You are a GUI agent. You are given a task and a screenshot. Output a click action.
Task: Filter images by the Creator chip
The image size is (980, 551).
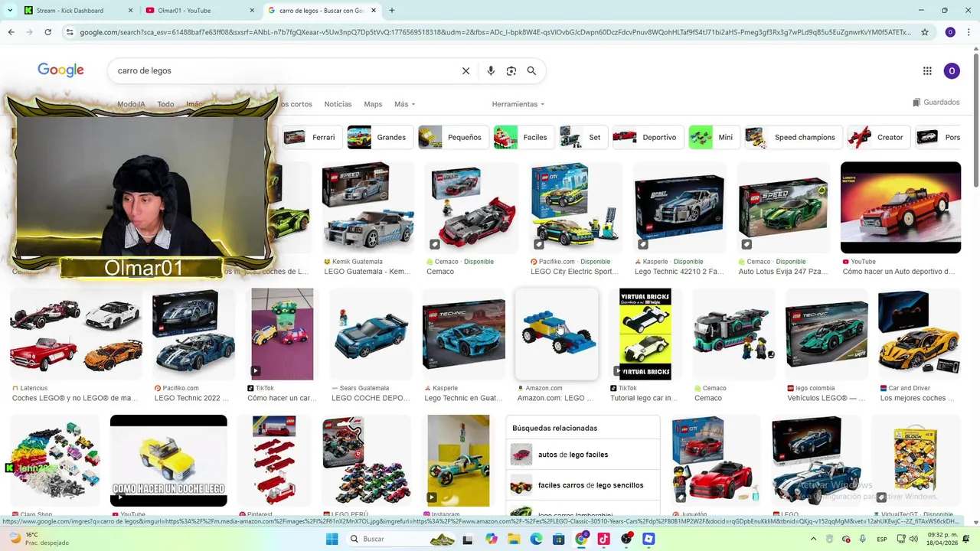coord(879,137)
